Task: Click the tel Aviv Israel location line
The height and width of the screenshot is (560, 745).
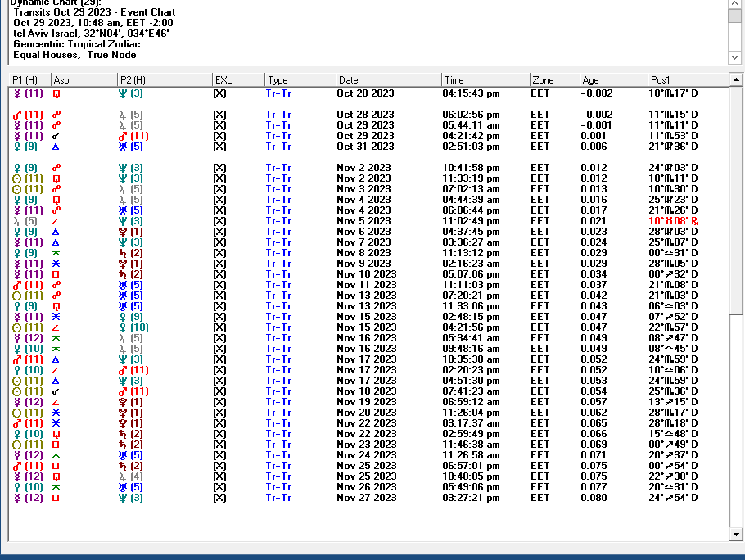Action: point(91,34)
